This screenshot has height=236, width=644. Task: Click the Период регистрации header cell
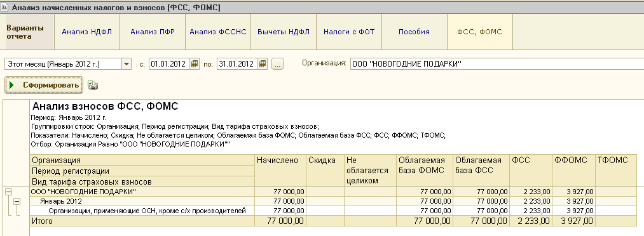142,171
